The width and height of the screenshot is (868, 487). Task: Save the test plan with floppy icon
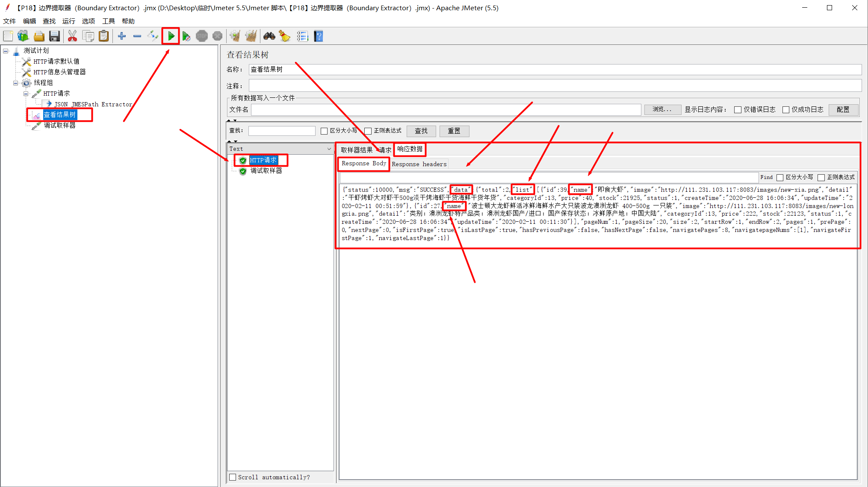[x=54, y=36]
